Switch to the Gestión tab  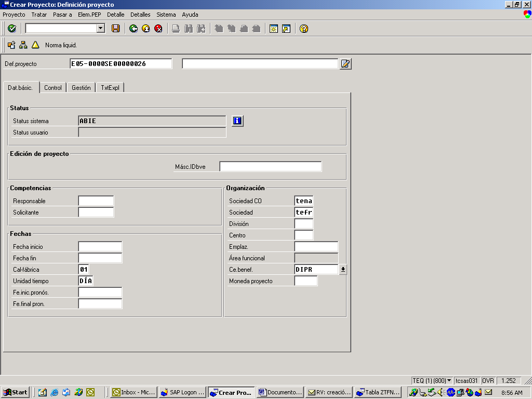(x=81, y=87)
